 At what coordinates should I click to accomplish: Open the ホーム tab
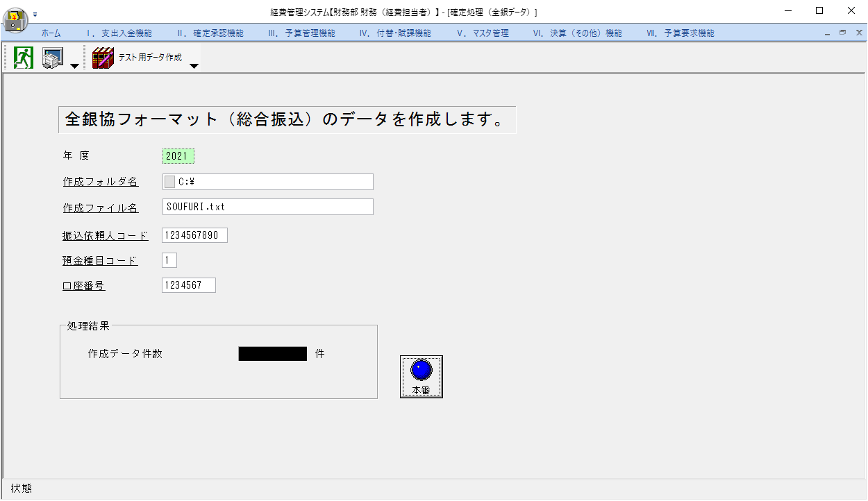point(51,33)
